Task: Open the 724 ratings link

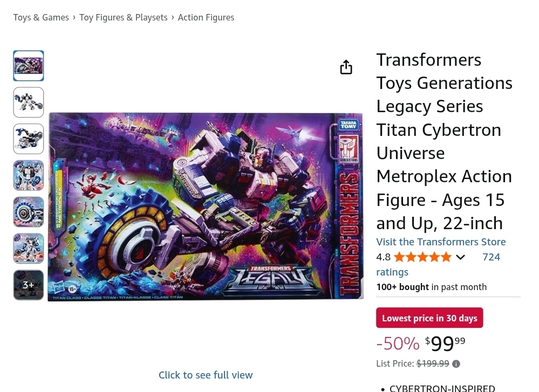Action: tap(491, 257)
